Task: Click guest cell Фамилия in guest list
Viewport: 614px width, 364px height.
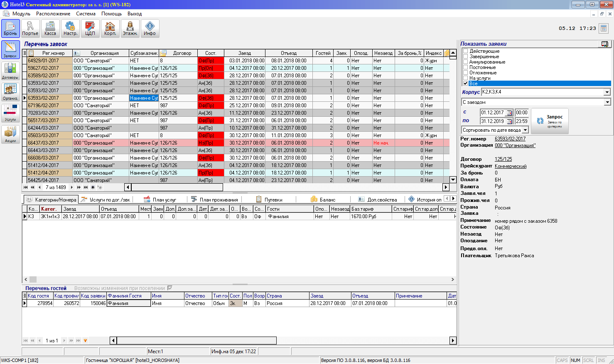Action: pos(129,303)
